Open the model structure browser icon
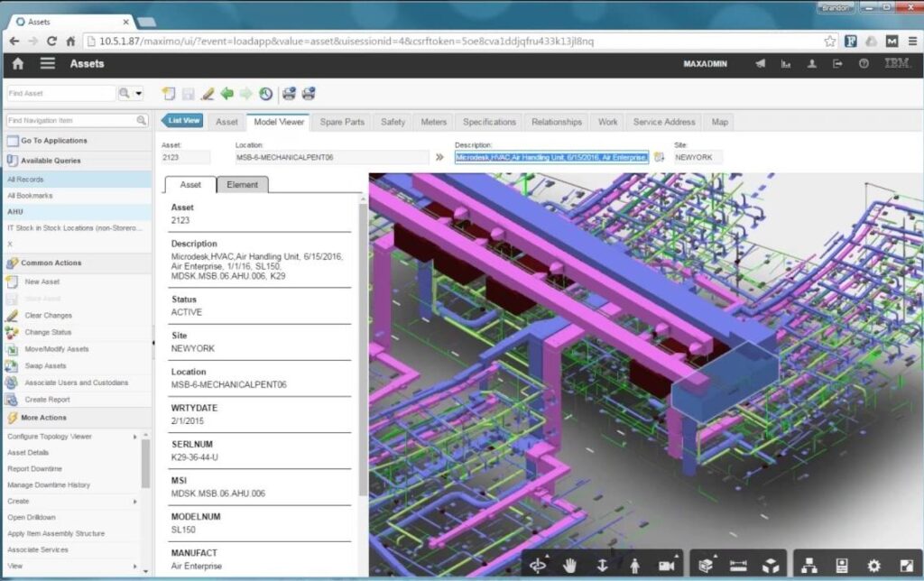 tap(810, 565)
